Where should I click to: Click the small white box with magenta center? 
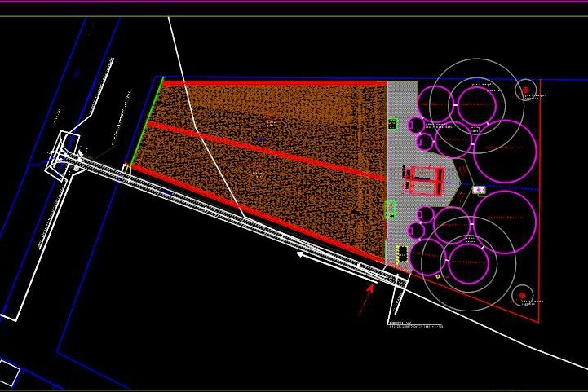479,190
